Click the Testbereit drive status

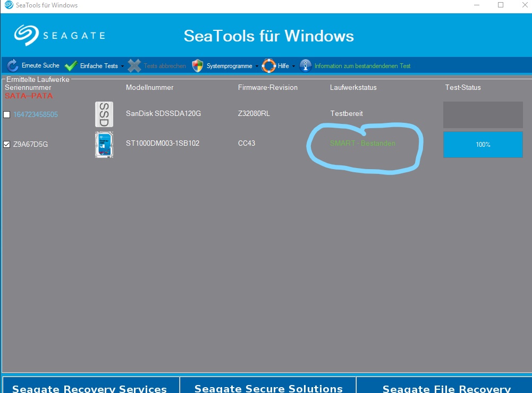(x=347, y=113)
